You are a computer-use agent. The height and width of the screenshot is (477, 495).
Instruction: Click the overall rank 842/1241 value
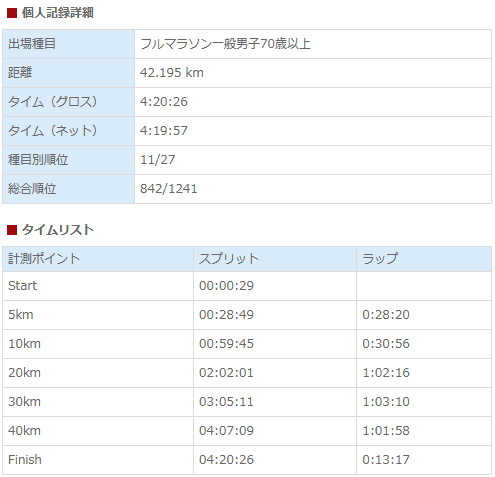click(x=169, y=189)
